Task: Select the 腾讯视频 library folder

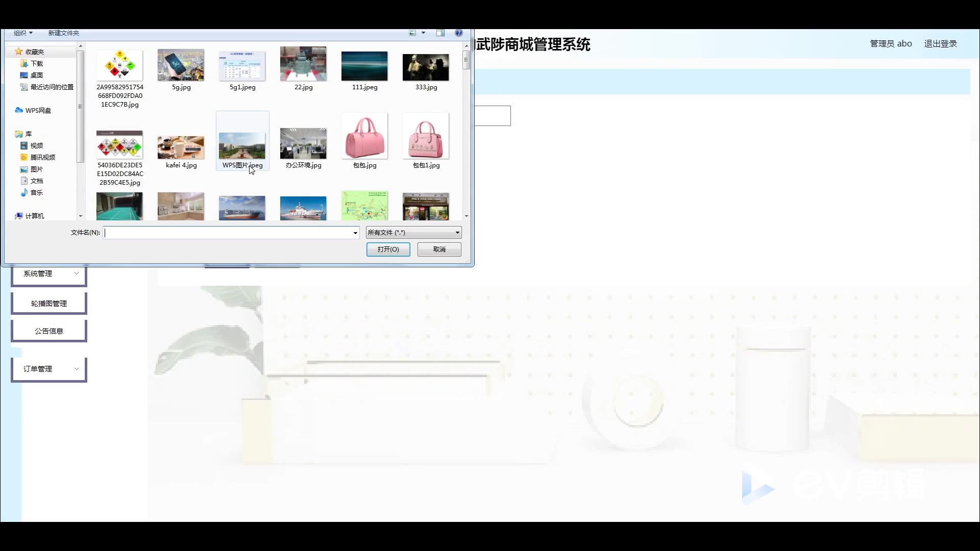Action: click(x=42, y=157)
